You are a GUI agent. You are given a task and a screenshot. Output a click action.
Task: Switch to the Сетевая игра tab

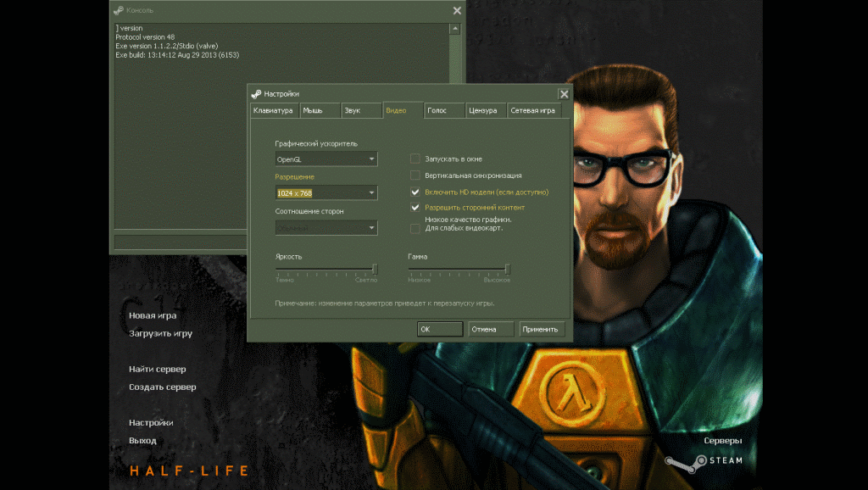tap(534, 110)
